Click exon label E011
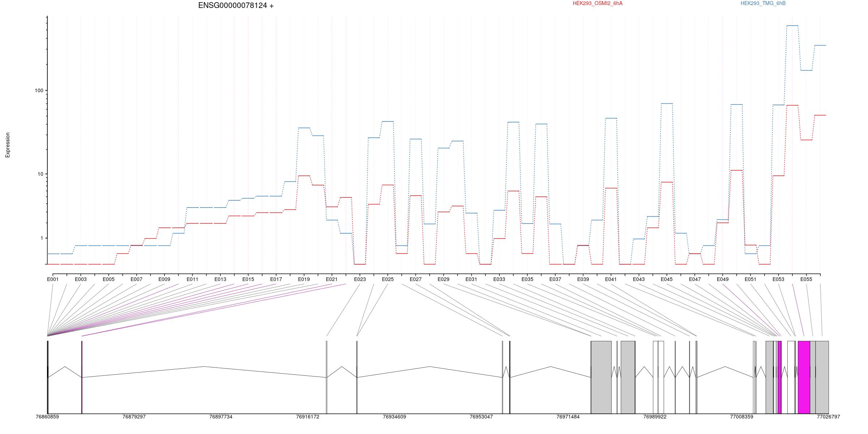Viewport: 868px width, 434px height. (x=192, y=279)
